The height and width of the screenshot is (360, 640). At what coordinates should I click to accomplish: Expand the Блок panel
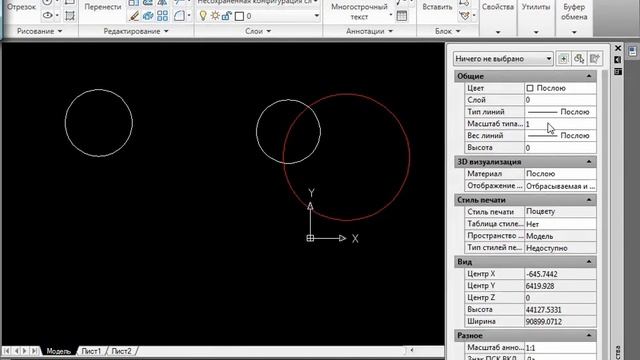point(447,31)
